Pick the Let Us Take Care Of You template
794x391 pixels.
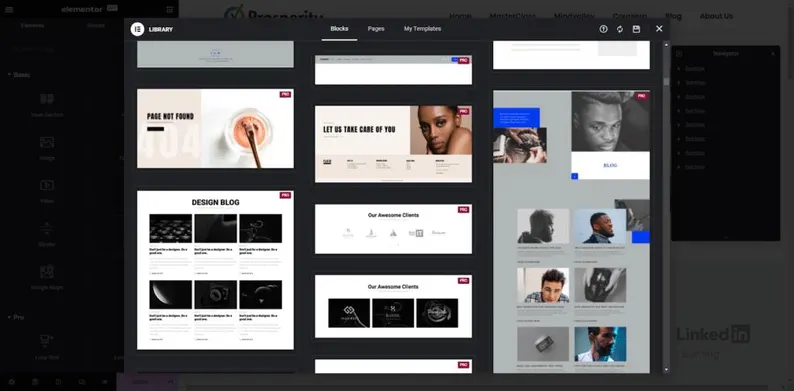click(x=393, y=144)
